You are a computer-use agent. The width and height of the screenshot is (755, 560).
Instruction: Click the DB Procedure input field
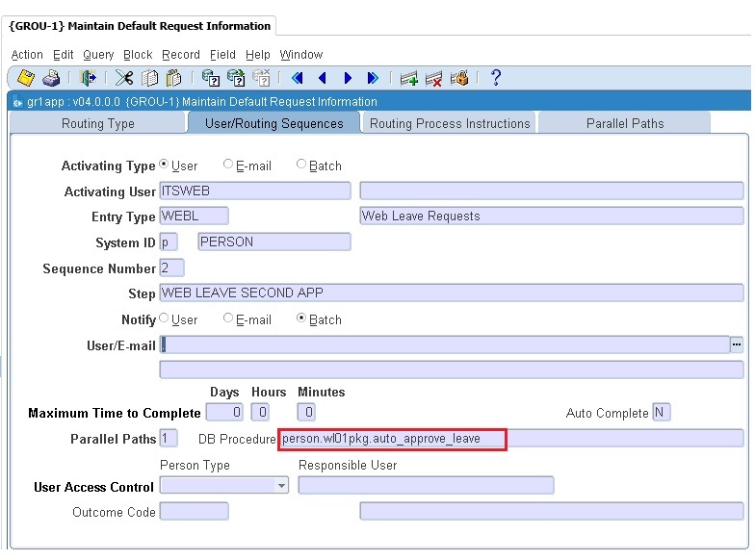[x=392, y=439]
